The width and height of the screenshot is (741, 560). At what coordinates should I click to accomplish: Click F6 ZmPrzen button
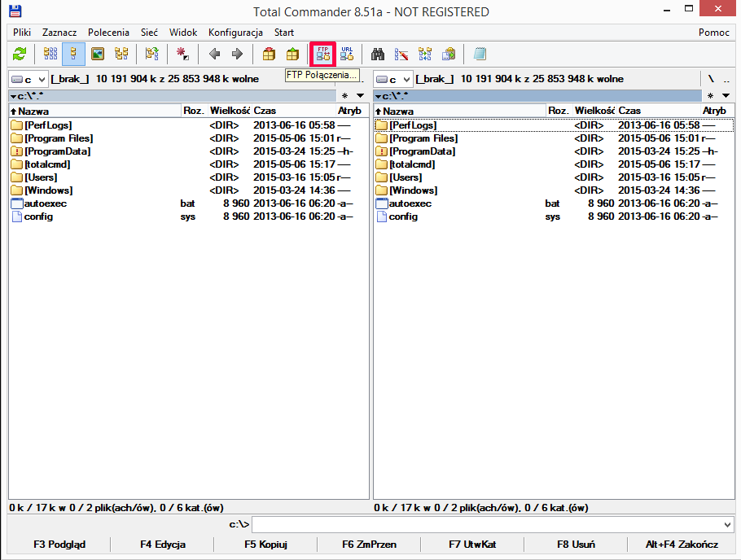[369, 545]
